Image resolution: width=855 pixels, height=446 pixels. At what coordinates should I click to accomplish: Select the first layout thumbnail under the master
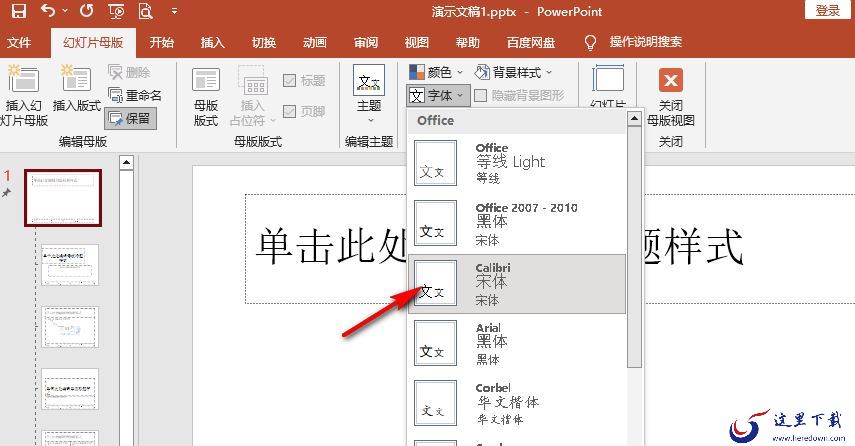pos(70,265)
